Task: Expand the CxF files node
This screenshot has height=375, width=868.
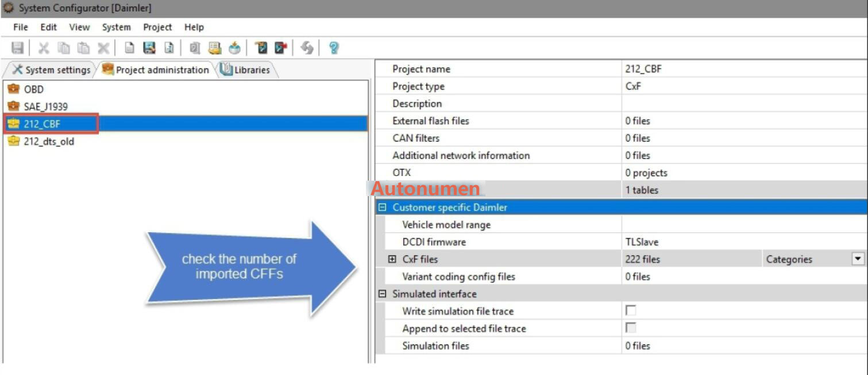Action: click(x=392, y=259)
